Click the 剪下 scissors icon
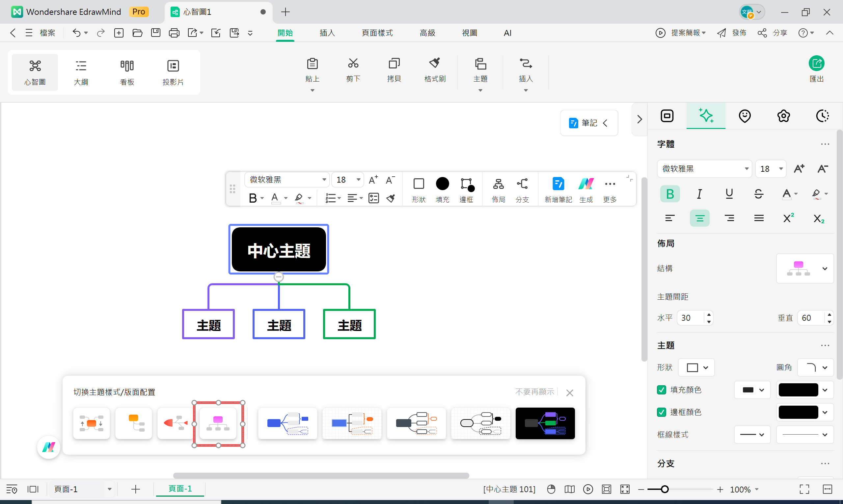843x504 pixels. click(353, 63)
